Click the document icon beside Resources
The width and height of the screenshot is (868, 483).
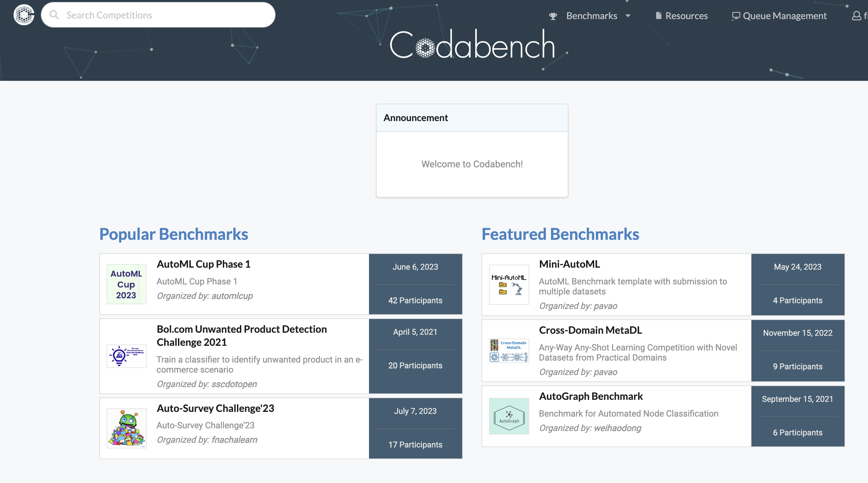coord(659,15)
